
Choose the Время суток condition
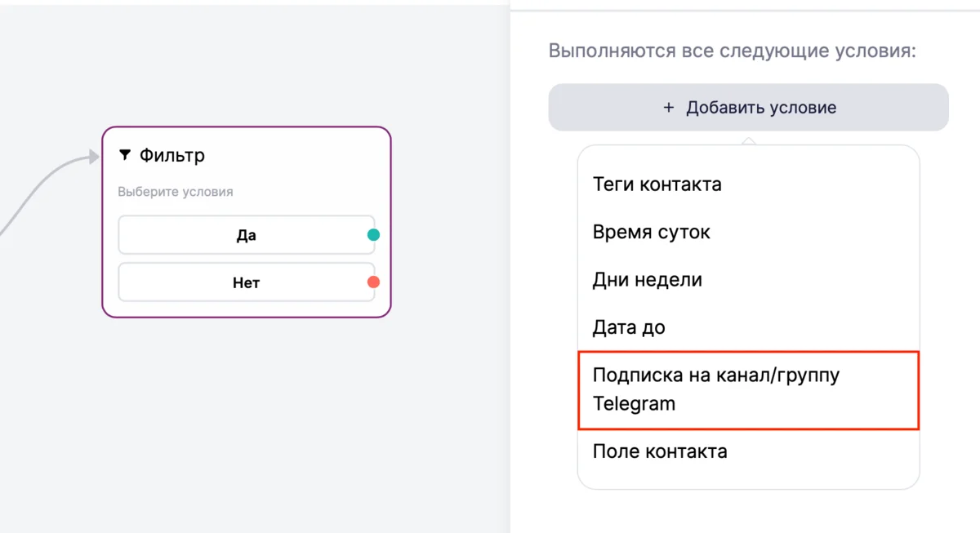coord(651,232)
